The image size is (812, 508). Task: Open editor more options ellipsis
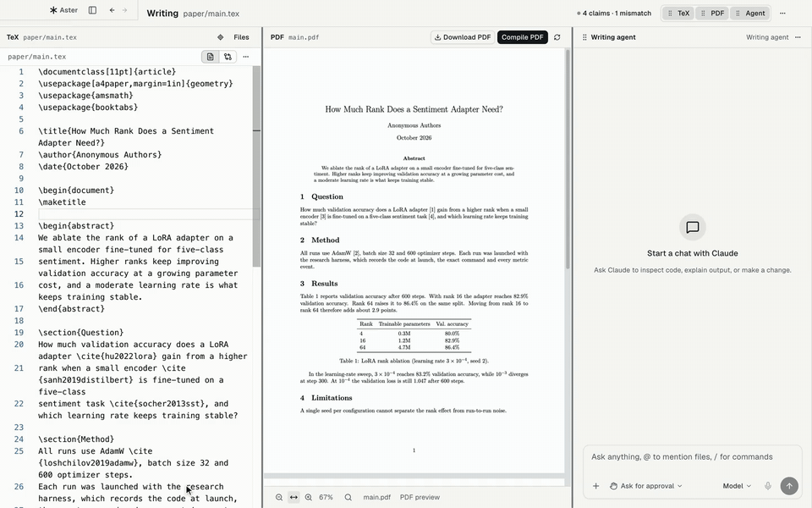pyautogui.click(x=246, y=57)
